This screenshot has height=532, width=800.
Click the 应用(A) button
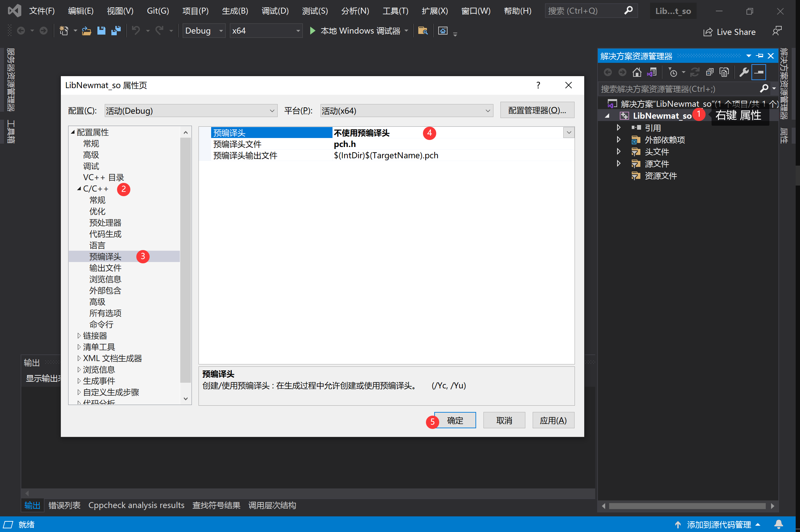click(x=553, y=420)
